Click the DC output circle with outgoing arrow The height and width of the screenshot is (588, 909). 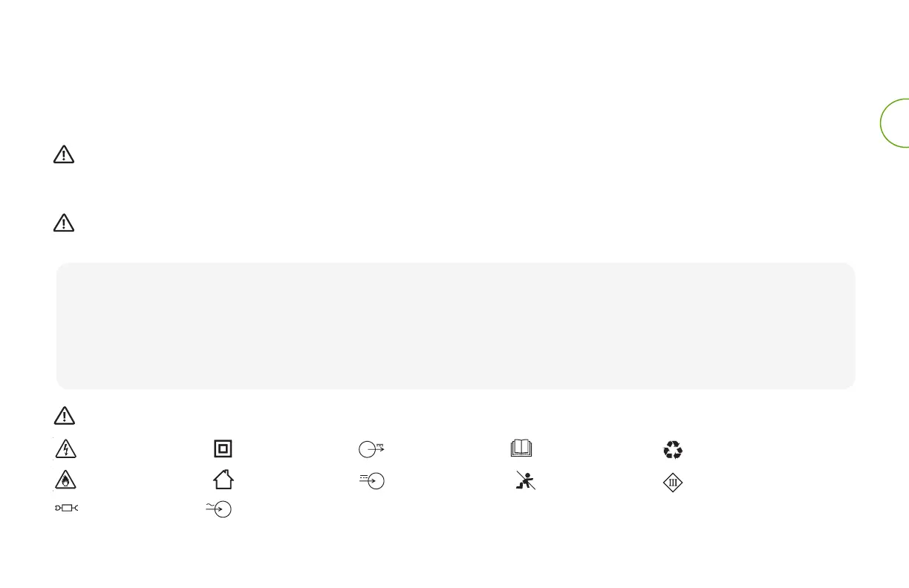(x=371, y=450)
